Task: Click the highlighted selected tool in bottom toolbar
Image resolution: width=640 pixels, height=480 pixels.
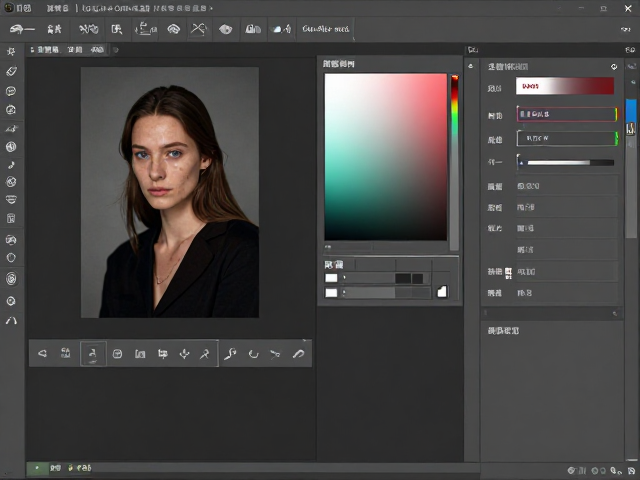Action: point(93,353)
